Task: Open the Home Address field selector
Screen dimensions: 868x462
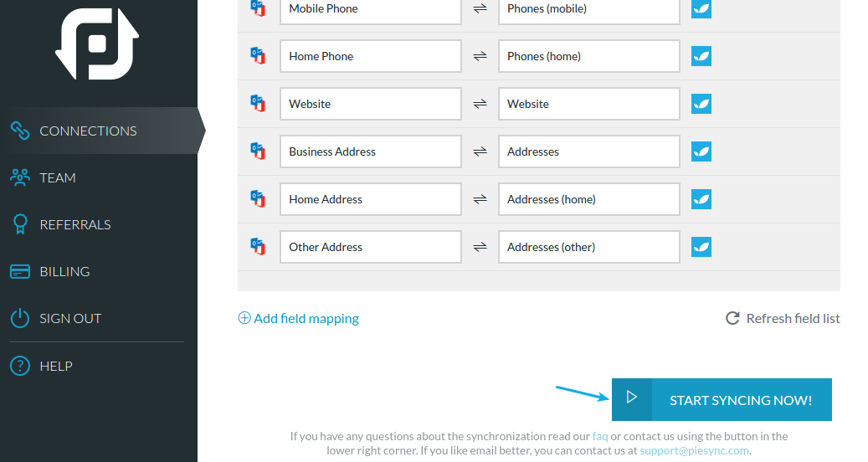Action: (x=370, y=199)
